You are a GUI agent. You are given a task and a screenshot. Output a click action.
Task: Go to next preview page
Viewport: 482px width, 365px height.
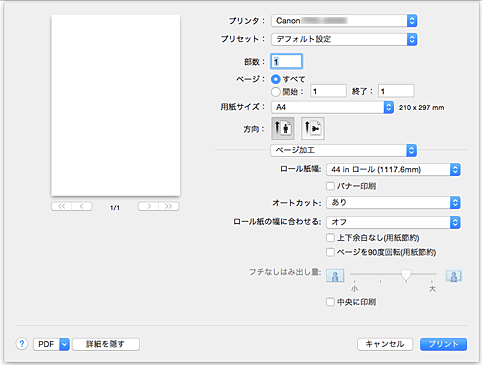[x=148, y=206]
